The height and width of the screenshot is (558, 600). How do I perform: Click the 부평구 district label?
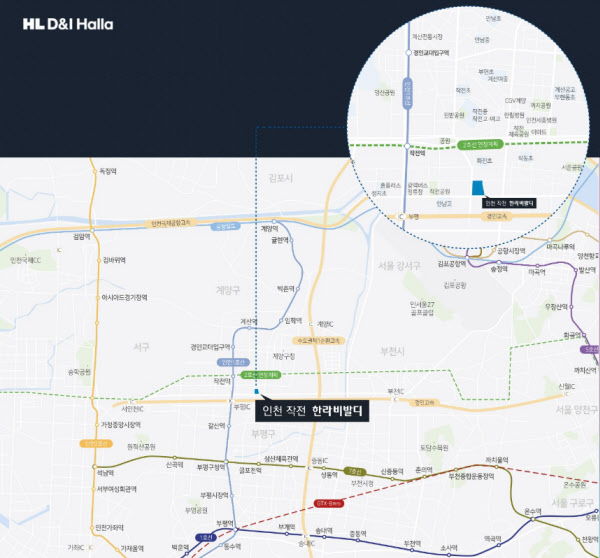[x=263, y=434]
